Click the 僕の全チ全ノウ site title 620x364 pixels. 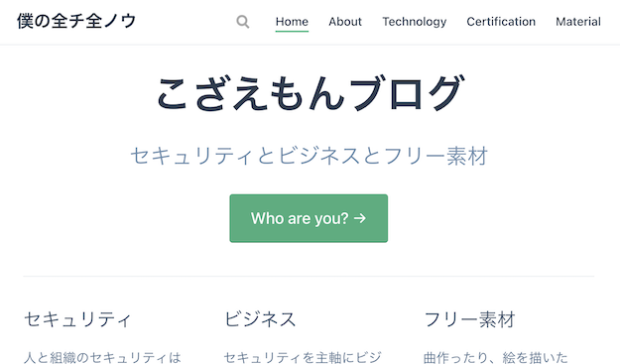[x=76, y=21]
